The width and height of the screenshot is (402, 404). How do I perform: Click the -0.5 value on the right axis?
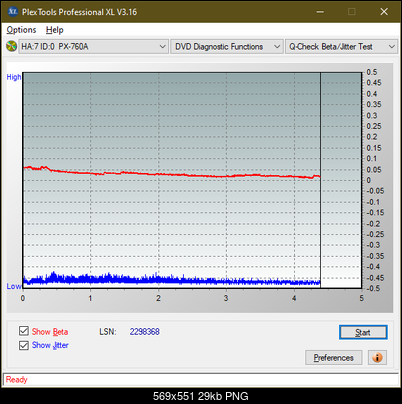tap(373, 288)
